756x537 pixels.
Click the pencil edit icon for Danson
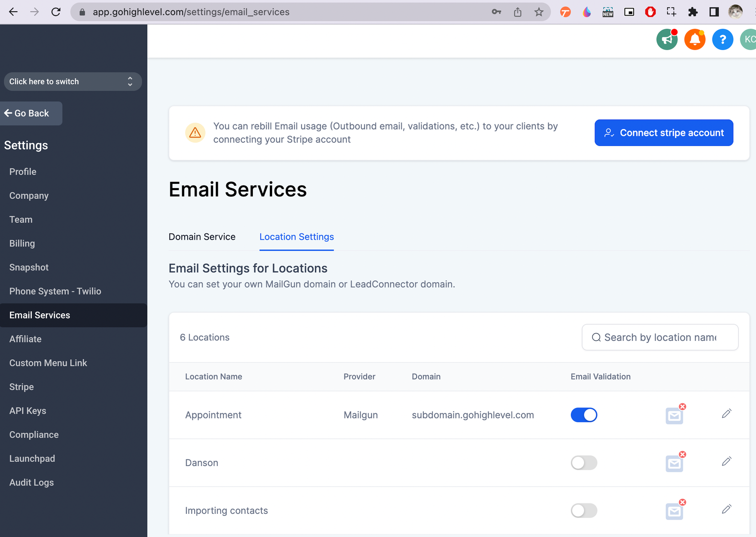click(x=726, y=462)
